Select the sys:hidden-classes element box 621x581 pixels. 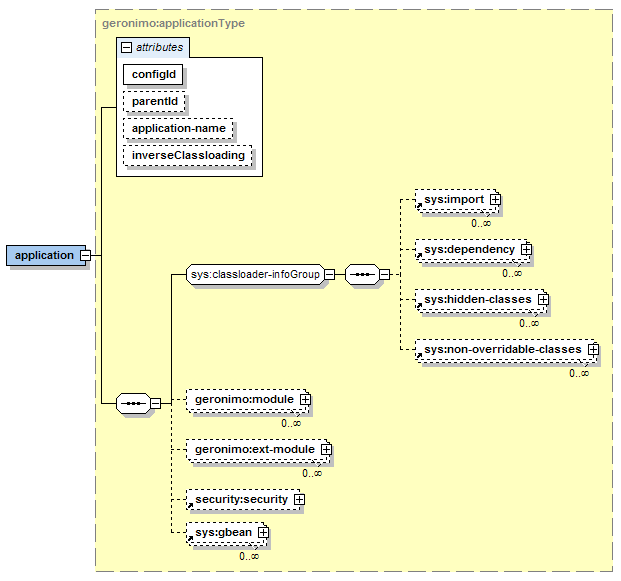point(480,301)
